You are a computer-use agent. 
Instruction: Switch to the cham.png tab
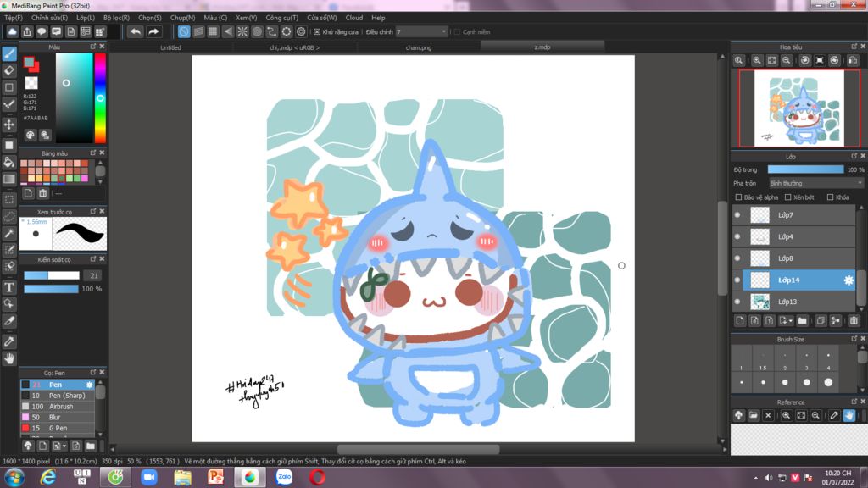pos(419,47)
